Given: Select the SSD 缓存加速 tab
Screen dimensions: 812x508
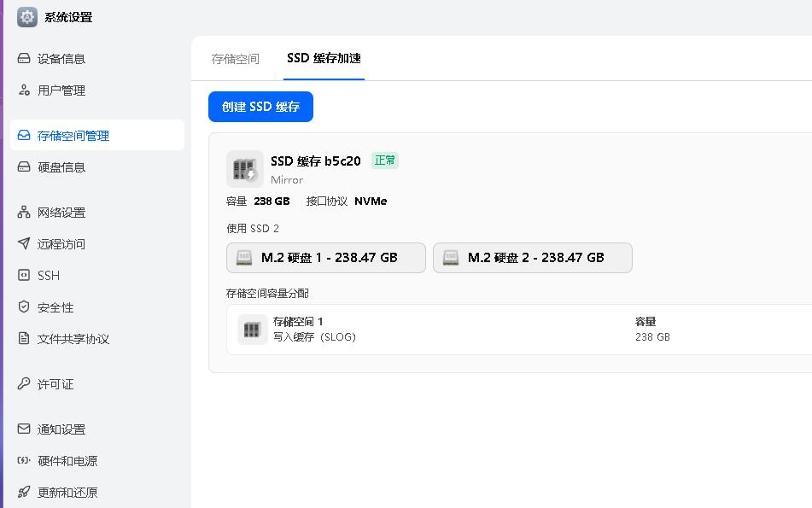Looking at the screenshot, I should click(x=324, y=58).
